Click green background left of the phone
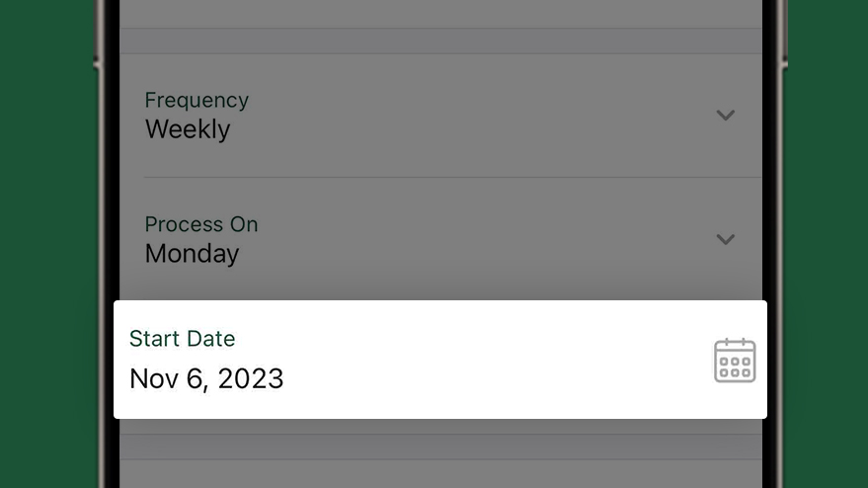Image resolution: width=868 pixels, height=488 pixels. click(47, 244)
